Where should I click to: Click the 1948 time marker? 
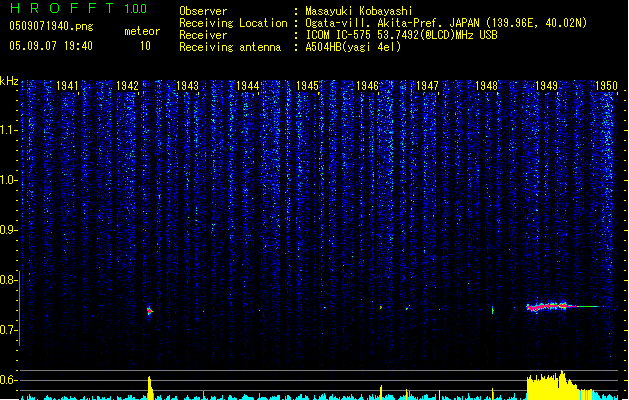[487, 86]
